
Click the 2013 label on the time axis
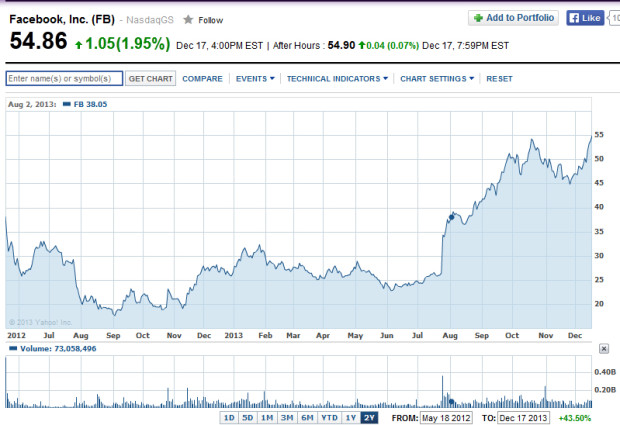pos(233,335)
